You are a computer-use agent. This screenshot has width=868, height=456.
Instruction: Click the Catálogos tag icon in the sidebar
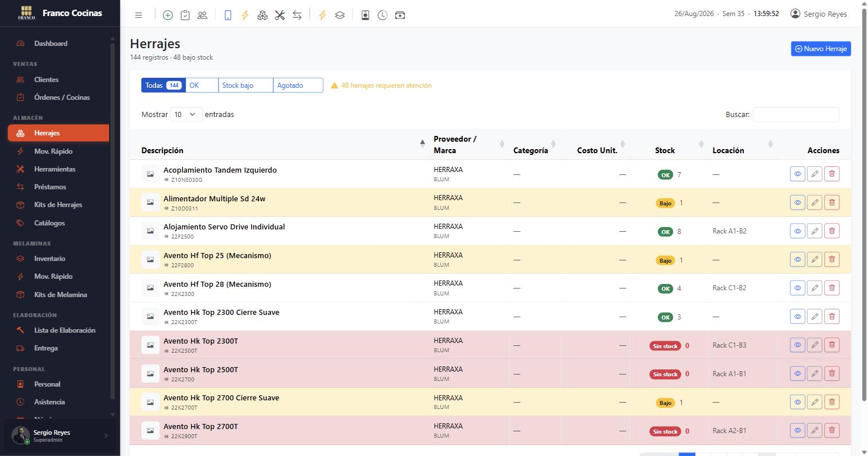[21, 223]
